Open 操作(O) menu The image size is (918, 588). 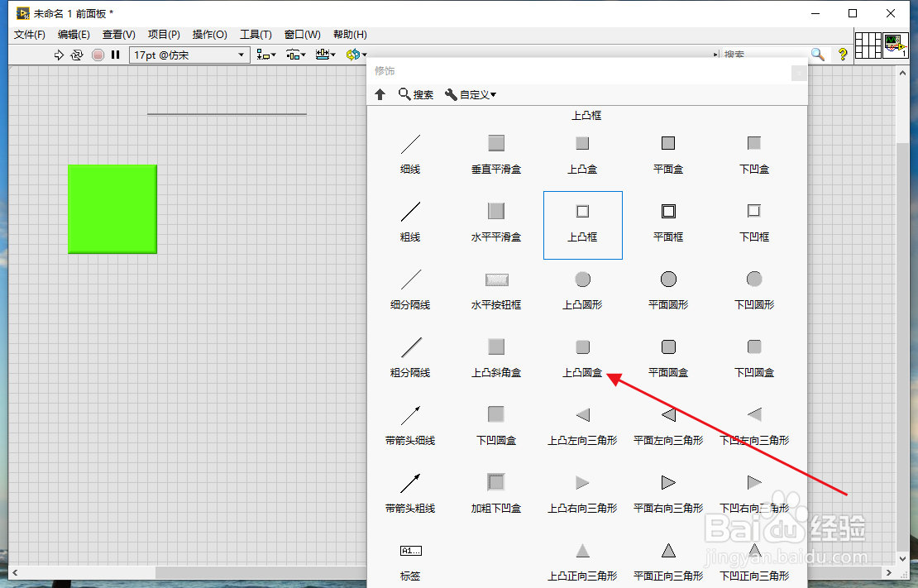pyautogui.click(x=209, y=35)
